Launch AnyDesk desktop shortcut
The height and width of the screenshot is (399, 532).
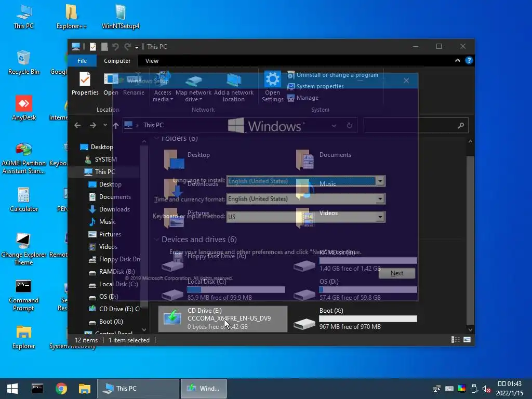(24, 109)
